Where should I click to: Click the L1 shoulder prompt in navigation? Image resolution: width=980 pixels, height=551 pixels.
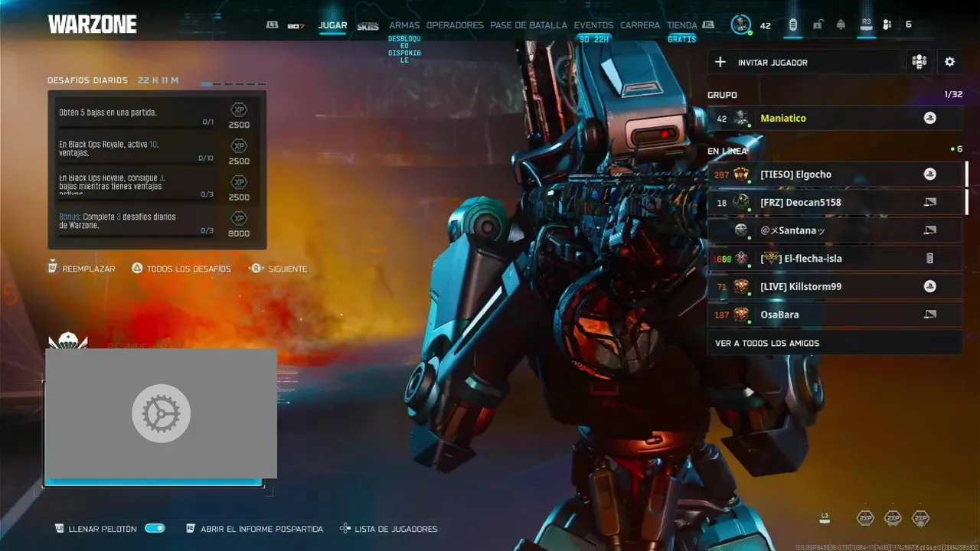pyautogui.click(x=272, y=25)
